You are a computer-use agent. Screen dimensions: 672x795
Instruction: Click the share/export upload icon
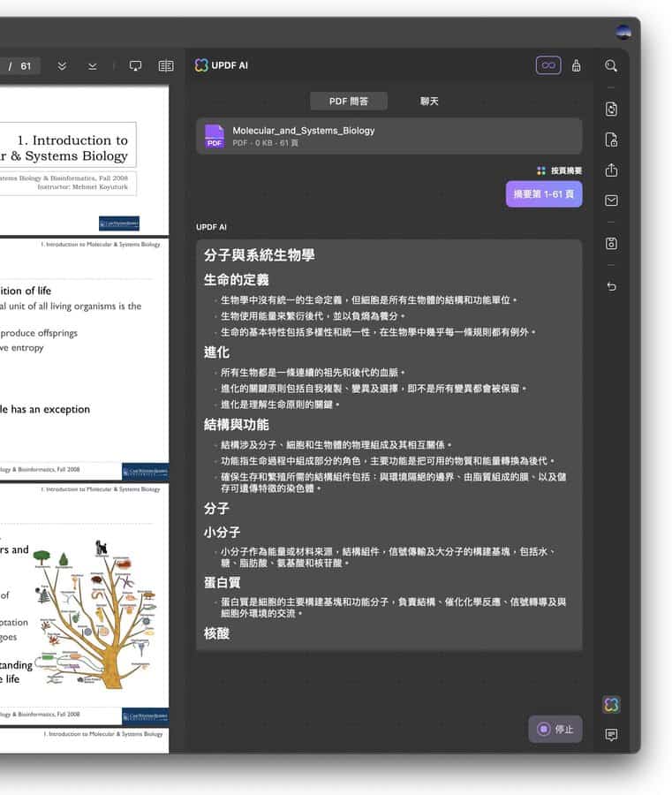(x=611, y=170)
